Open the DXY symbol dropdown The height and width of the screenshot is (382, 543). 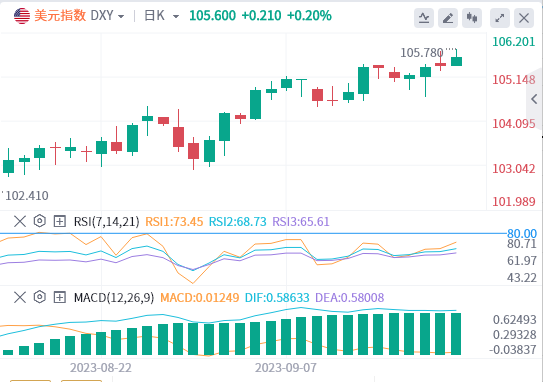(121, 16)
